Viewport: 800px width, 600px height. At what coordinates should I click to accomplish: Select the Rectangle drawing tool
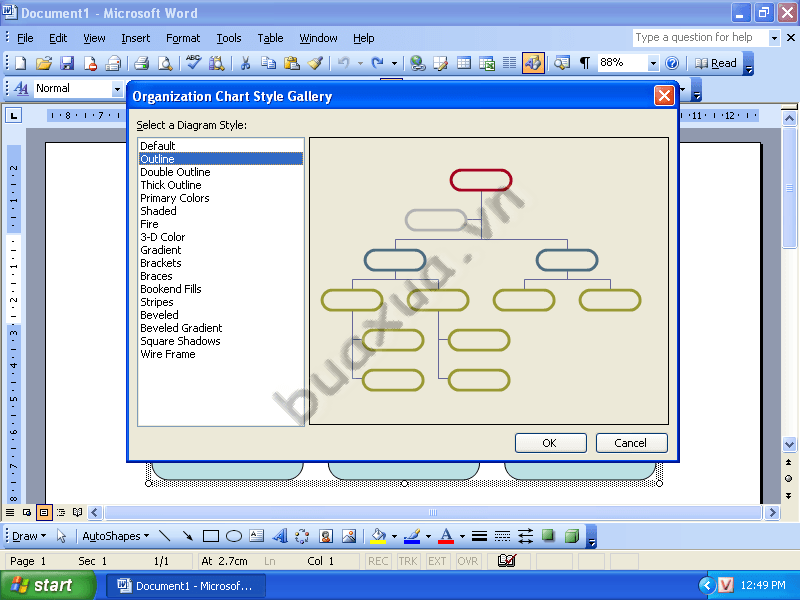[211, 536]
